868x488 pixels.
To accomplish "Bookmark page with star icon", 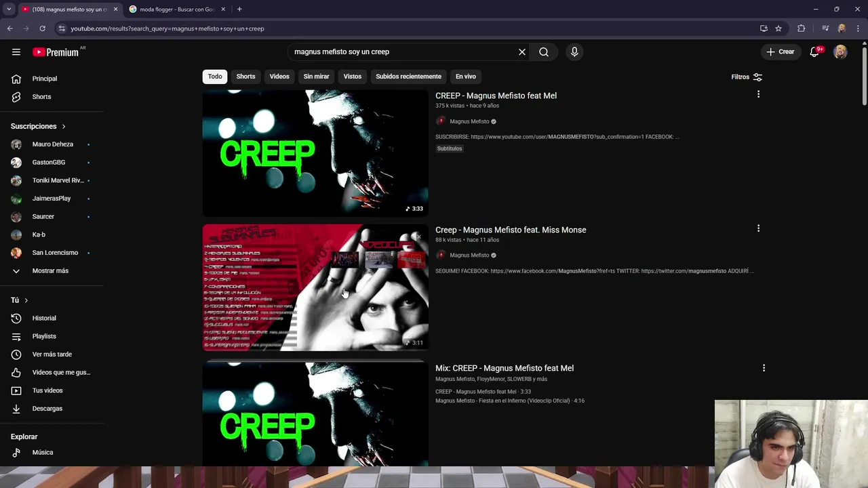I will 778,28.
